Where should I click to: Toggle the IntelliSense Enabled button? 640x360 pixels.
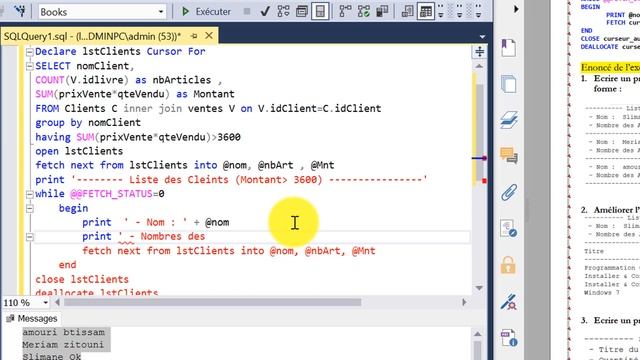point(320,11)
